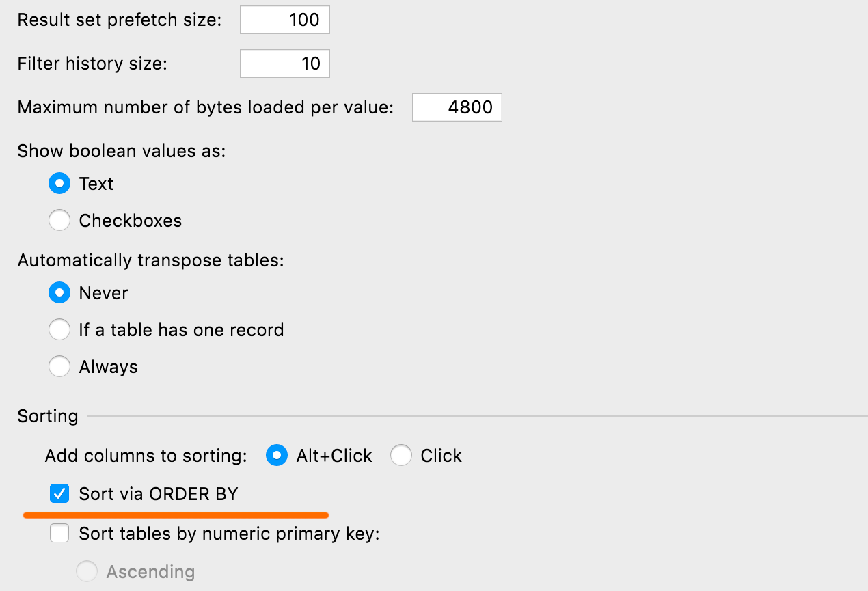Click the 'Filter history size:' label text
This screenshot has width=868, height=591.
pos(92,64)
